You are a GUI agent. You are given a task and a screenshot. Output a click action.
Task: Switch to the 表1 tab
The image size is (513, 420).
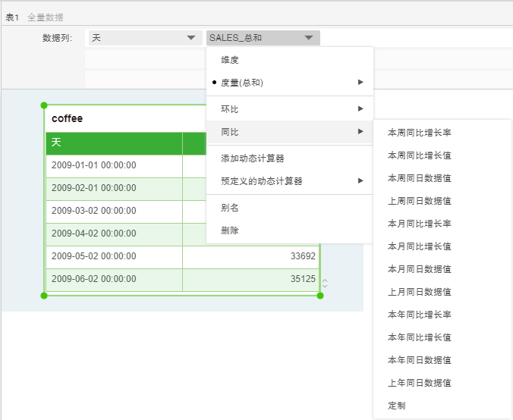coord(12,17)
